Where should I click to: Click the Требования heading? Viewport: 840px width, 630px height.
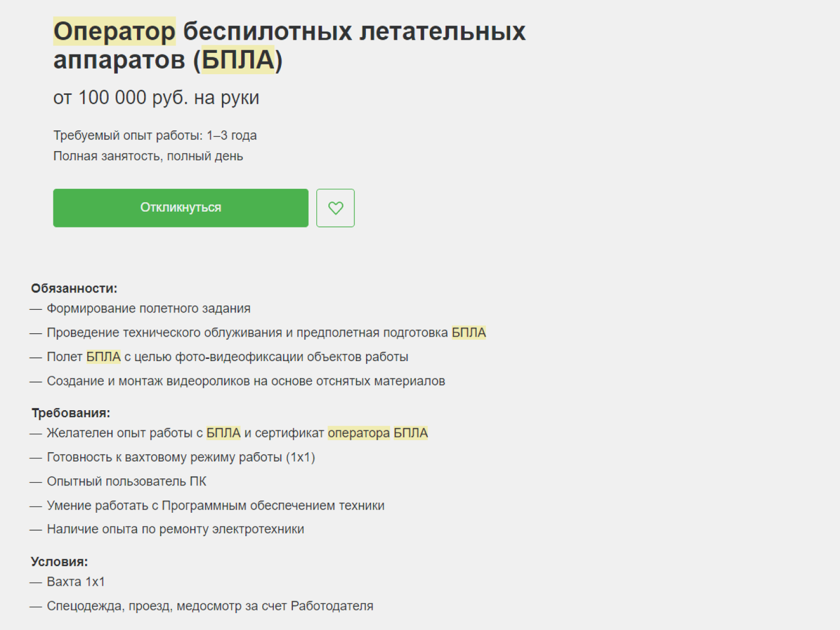tap(71, 413)
